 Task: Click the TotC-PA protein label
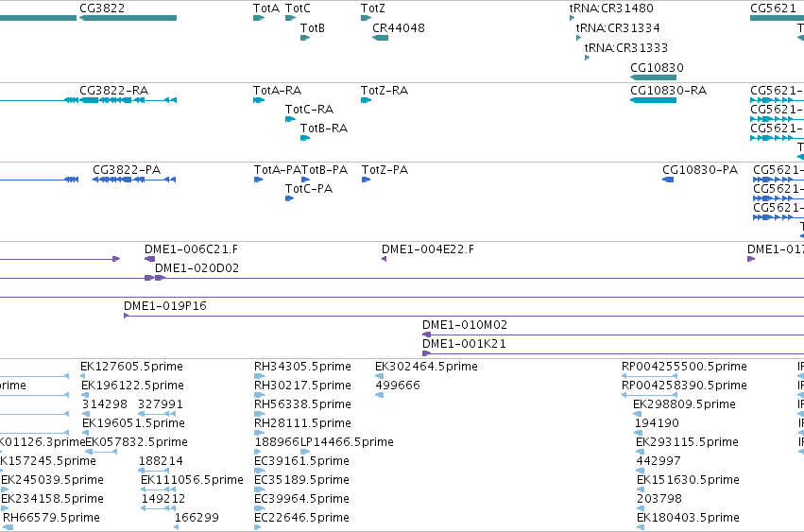coord(309,189)
